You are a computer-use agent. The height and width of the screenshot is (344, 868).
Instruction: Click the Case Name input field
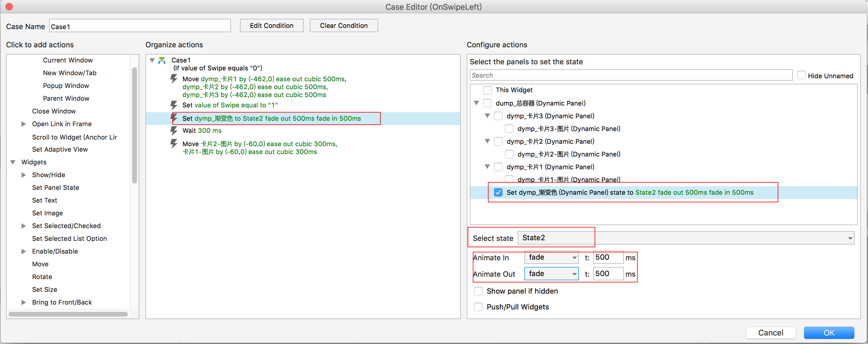pos(140,26)
